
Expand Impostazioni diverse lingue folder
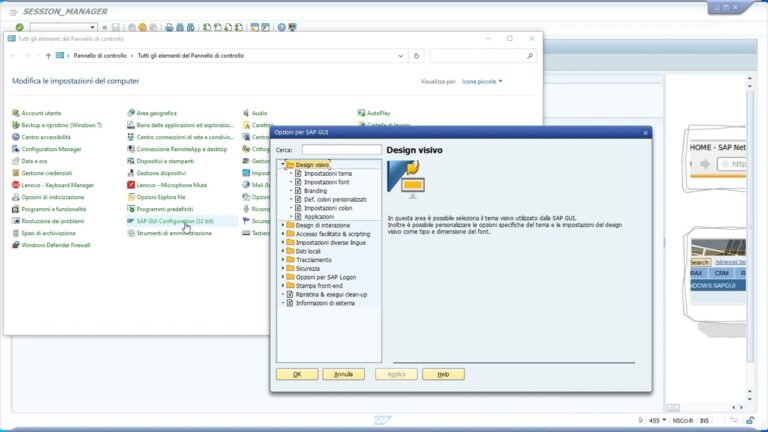(283, 242)
